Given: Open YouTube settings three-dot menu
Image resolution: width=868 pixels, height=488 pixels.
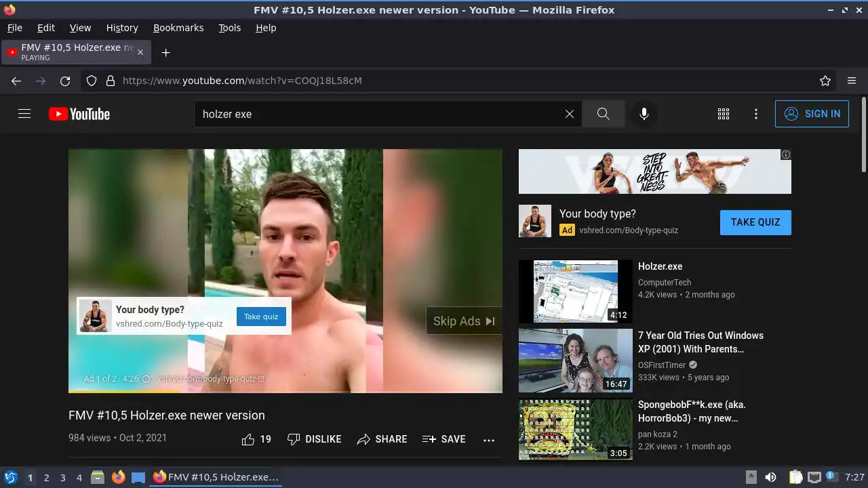Looking at the screenshot, I should click(x=756, y=114).
